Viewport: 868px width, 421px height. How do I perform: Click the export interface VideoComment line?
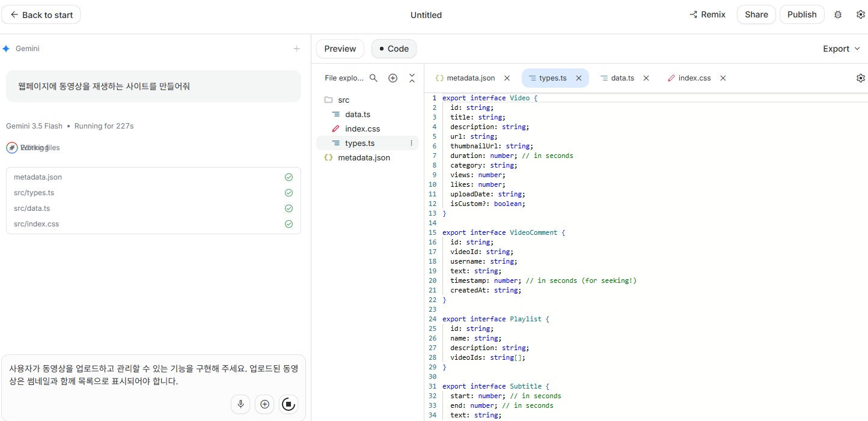point(504,232)
